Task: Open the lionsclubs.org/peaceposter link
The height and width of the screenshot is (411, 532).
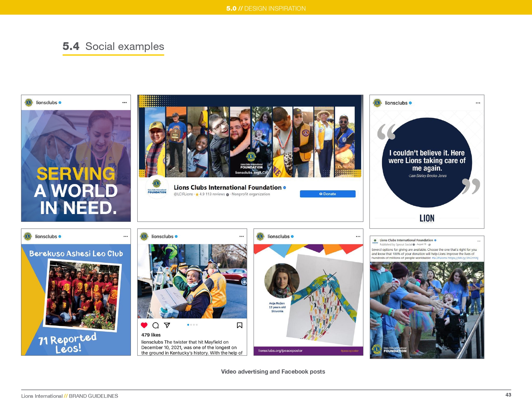Action: [x=280, y=351]
